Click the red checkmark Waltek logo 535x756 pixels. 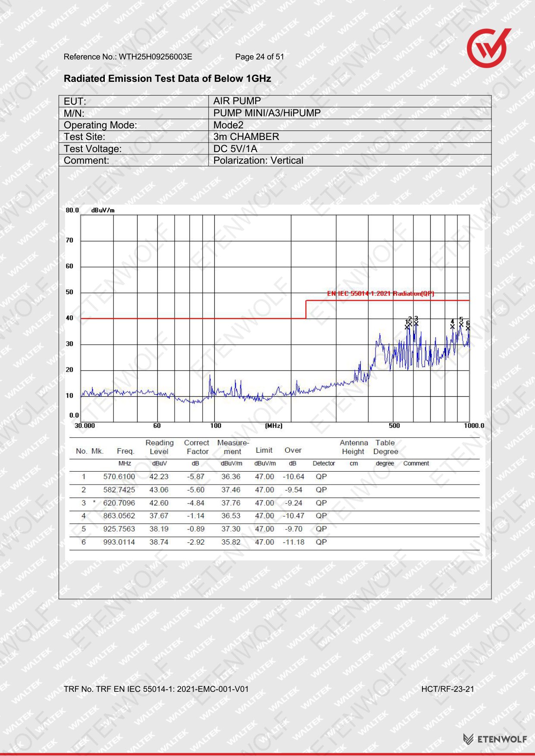point(489,48)
